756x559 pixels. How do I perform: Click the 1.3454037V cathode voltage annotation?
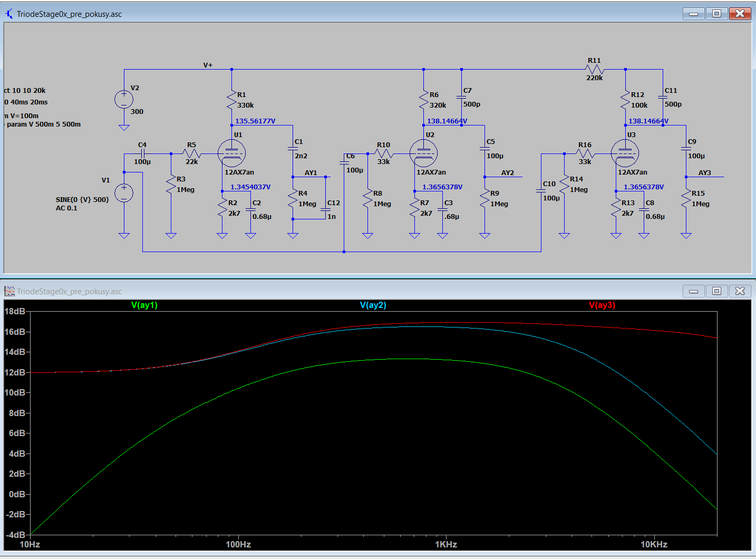250,187
